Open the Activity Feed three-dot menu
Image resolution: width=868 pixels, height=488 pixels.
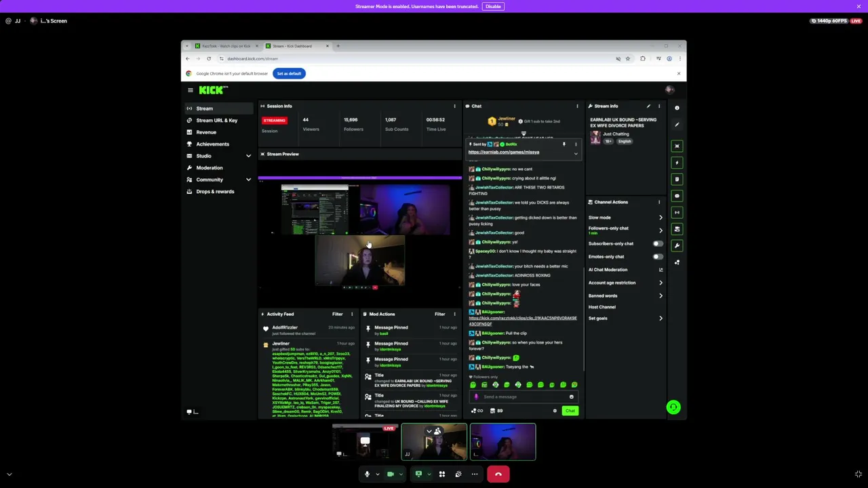[x=351, y=314]
